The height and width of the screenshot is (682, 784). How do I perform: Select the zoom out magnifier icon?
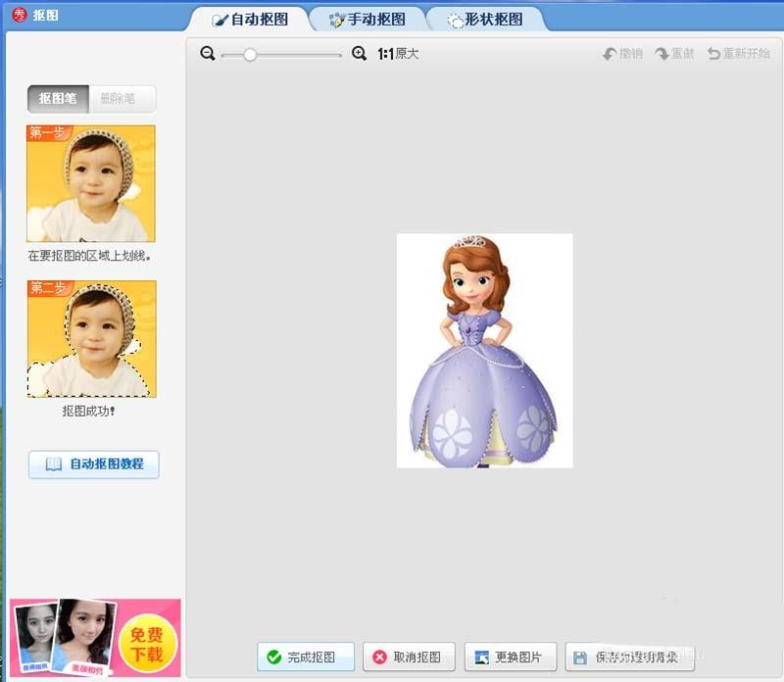pyautogui.click(x=206, y=54)
